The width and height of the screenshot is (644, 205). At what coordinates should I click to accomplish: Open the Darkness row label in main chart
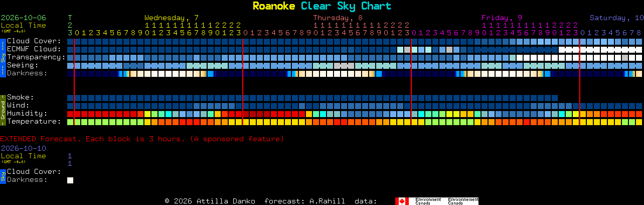(27, 73)
